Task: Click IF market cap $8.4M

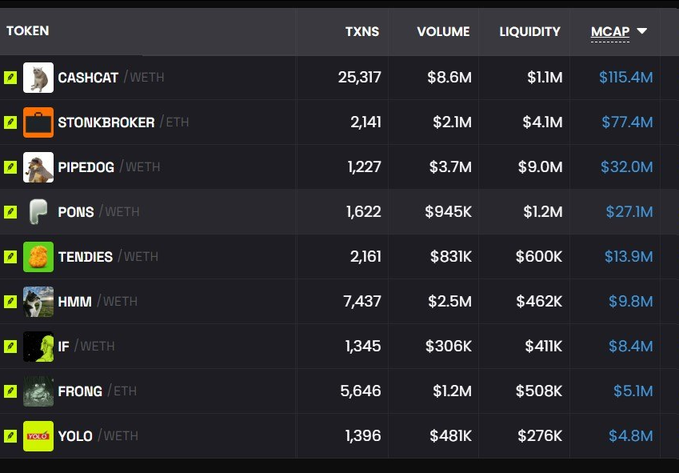Action: pyautogui.click(x=630, y=347)
